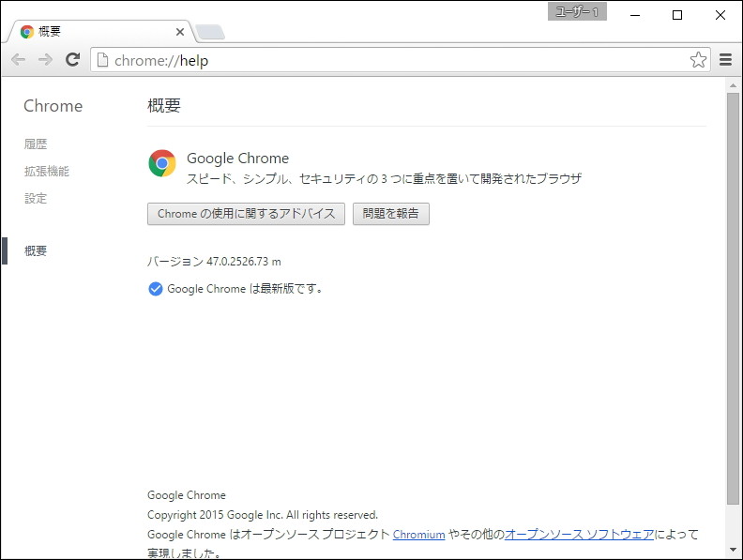Click the Google Chrome は最新版です status text

point(245,289)
